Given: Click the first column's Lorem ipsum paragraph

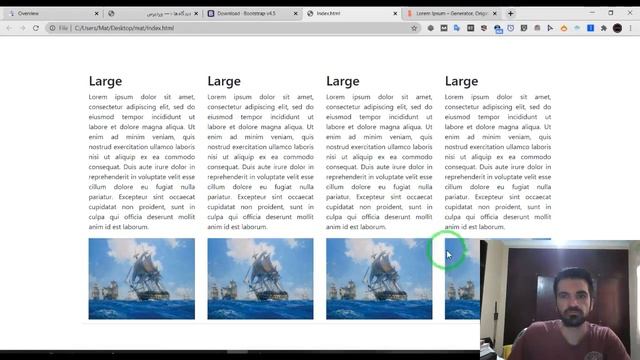Looking at the screenshot, I should coord(142,162).
